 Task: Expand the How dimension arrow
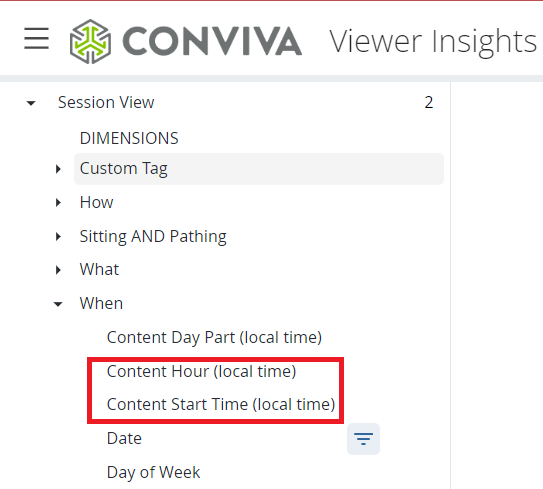click(58, 203)
